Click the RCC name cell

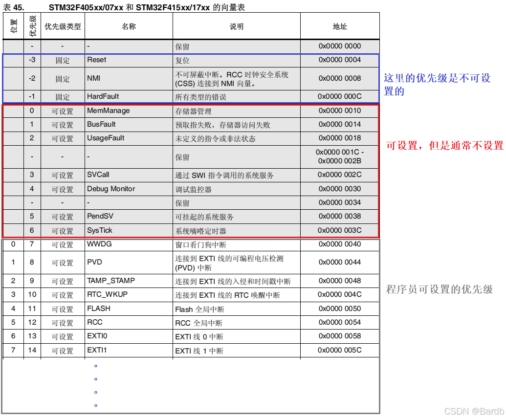[129, 323]
